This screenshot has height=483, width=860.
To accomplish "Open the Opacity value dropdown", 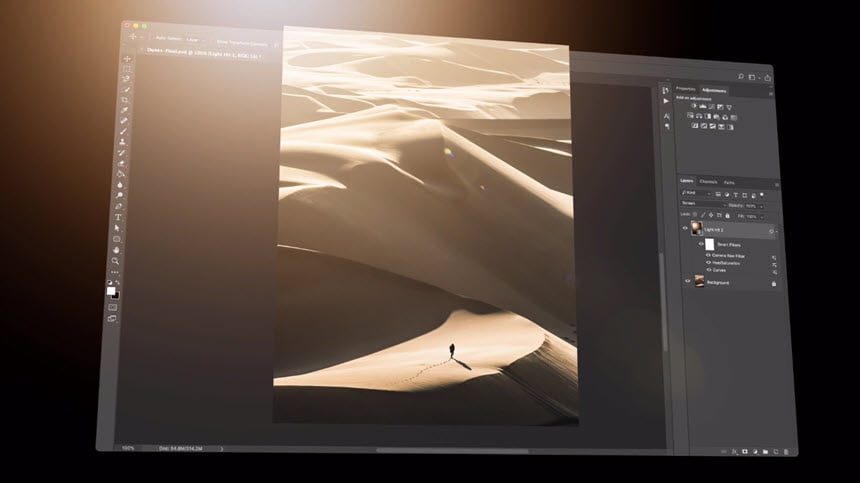I will 761,206.
